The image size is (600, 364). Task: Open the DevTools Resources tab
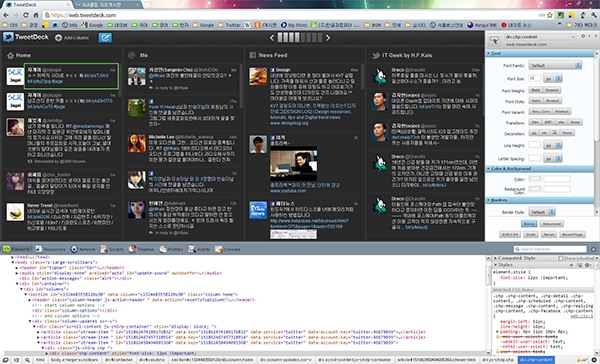tap(50, 249)
